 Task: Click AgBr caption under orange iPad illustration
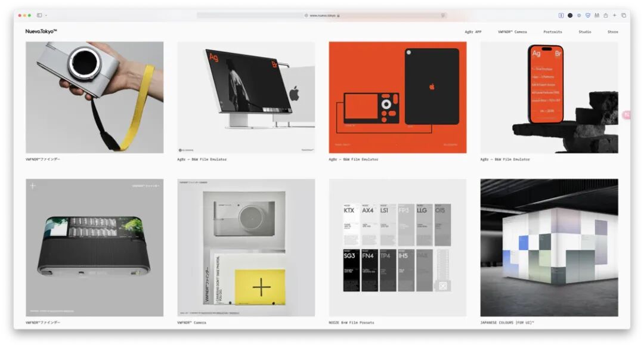(353, 159)
